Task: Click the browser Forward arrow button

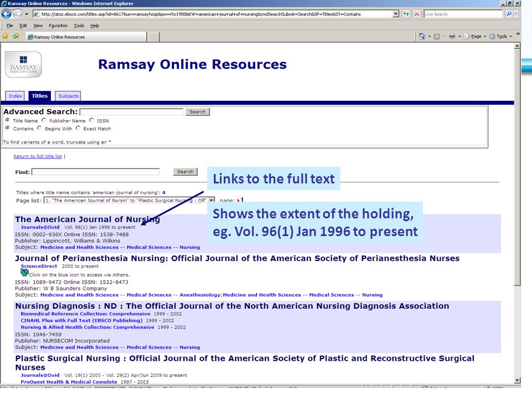Action: tap(18, 14)
